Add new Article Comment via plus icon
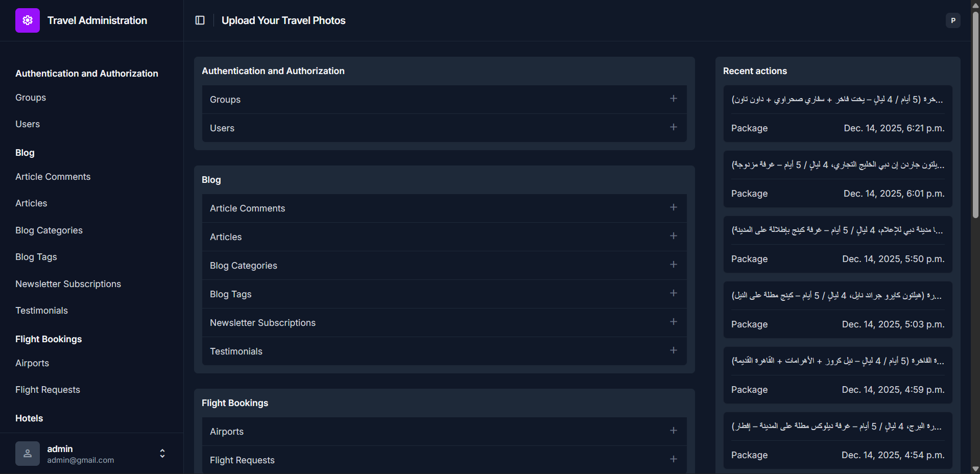This screenshot has width=980, height=474. [674, 207]
